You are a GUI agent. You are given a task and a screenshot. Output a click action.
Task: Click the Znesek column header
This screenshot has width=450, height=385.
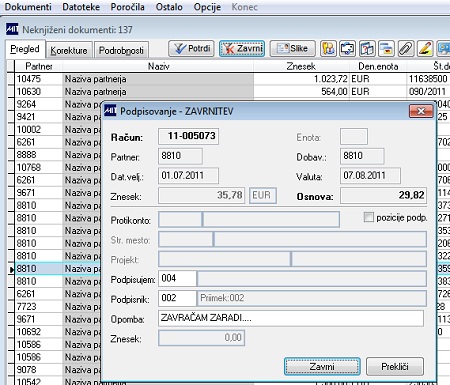point(301,66)
